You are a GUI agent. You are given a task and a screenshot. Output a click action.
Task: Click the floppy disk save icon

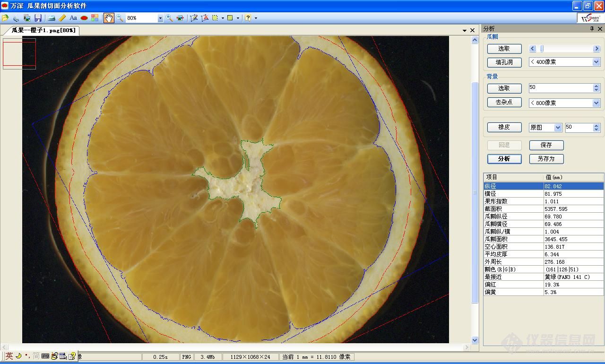coord(38,18)
